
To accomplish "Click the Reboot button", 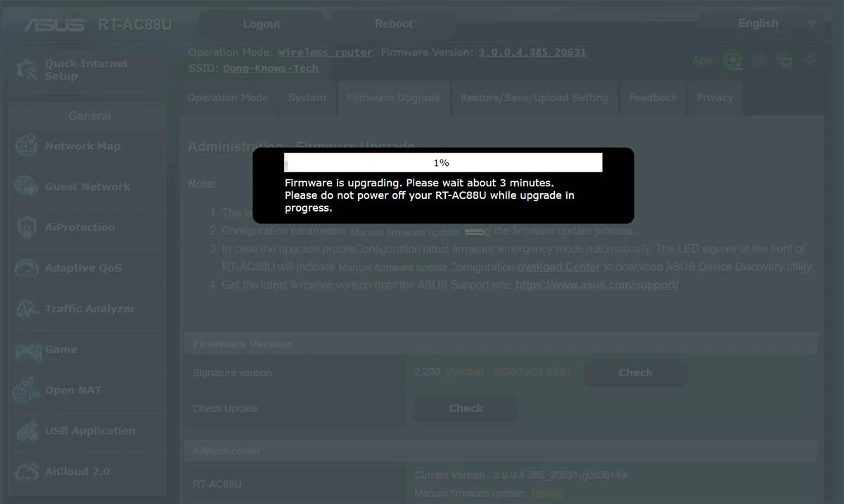I will [x=394, y=24].
